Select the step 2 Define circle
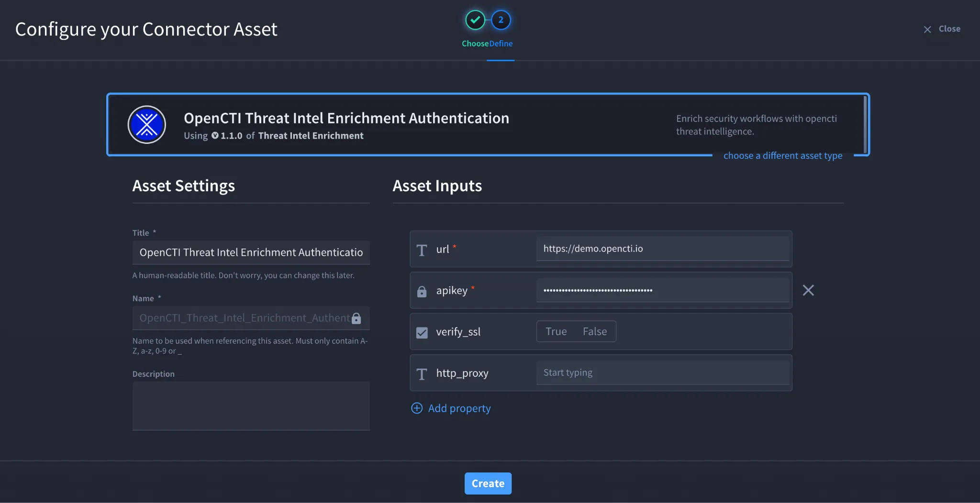 point(501,20)
